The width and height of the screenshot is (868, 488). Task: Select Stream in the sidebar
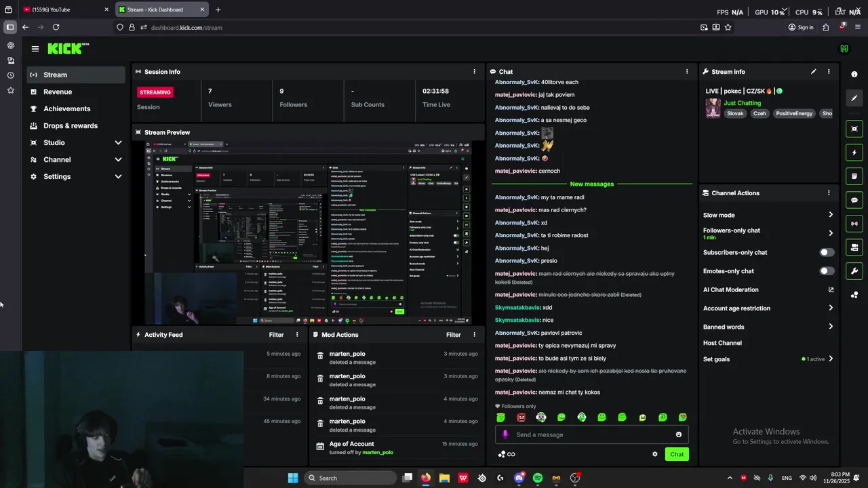point(76,75)
